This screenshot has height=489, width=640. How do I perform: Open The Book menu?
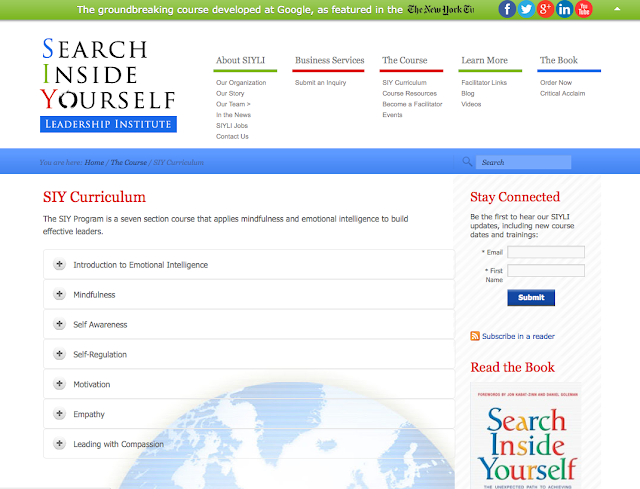tap(558, 60)
